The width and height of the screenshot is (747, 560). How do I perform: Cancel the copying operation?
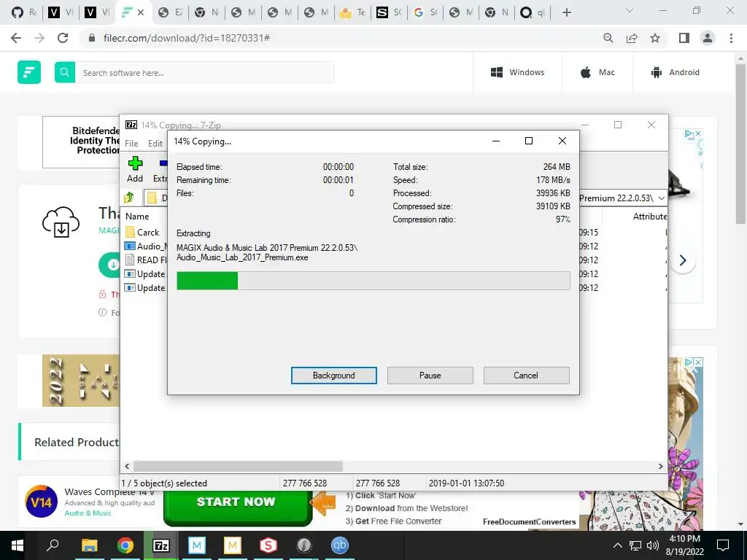pos(526,376)
